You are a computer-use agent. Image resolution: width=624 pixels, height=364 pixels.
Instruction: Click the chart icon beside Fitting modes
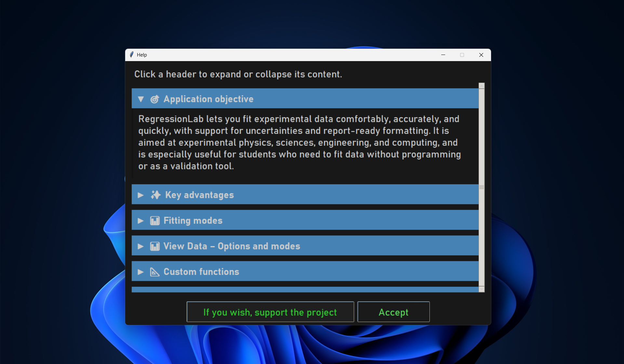(155, 221)
